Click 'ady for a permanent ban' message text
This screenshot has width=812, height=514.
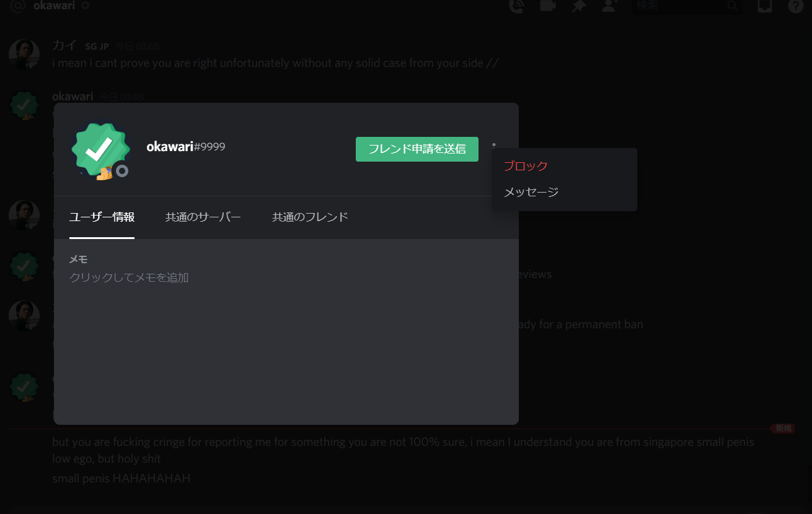tap(581, 324)
